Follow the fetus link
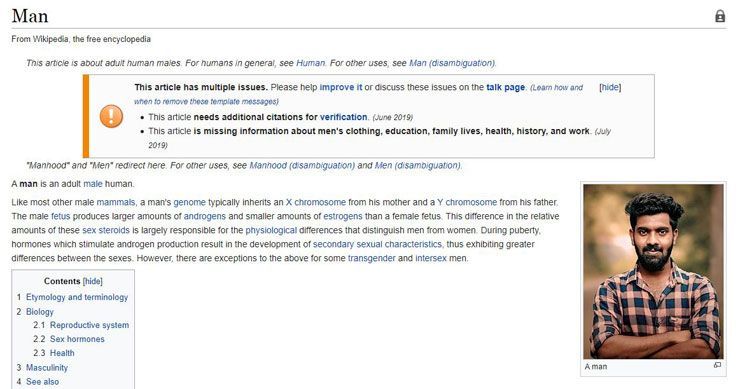The image size is (740, 389). (x=60, y=216)
